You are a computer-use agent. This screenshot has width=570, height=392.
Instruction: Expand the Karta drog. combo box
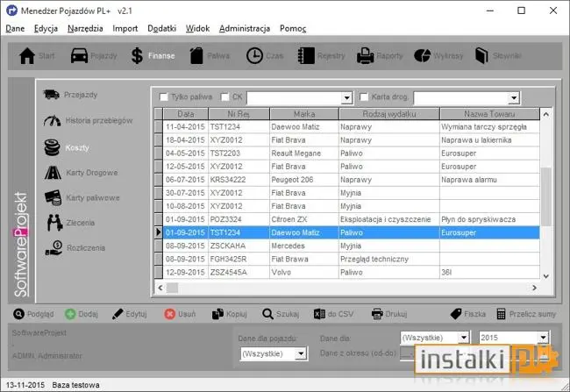coord(513,97)
